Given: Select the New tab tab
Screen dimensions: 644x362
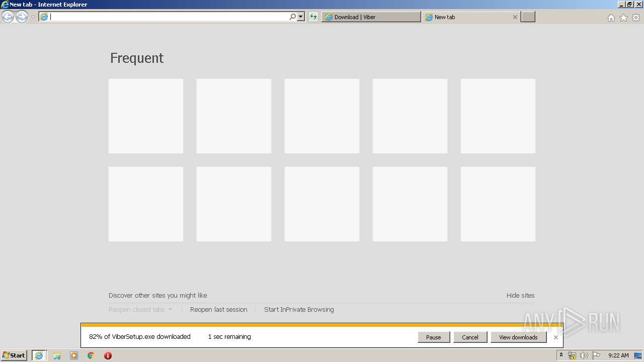Looking at the screenshot, I should [x=471, y=17].
